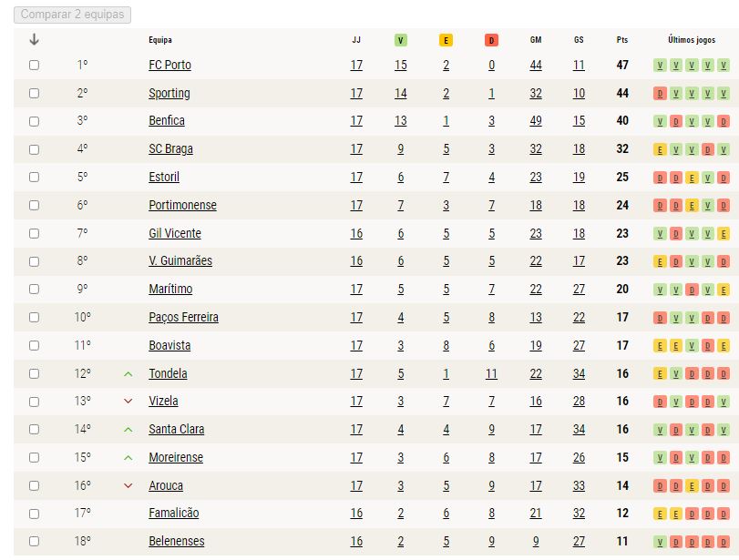The image size is (739, 560).
Task: Click the yellow E draws column header
Action: click(x=446, y=40)
